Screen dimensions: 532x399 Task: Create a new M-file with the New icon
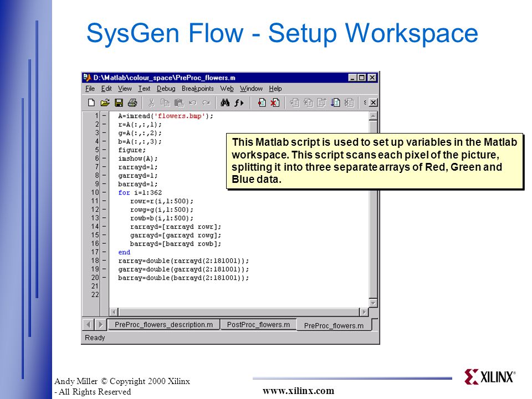pos(91,103)
